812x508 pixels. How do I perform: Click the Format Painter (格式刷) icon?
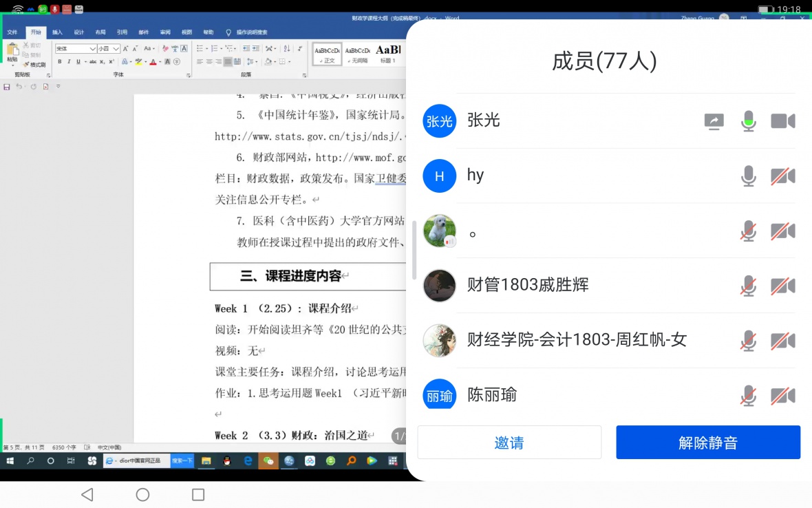(33, 65)
